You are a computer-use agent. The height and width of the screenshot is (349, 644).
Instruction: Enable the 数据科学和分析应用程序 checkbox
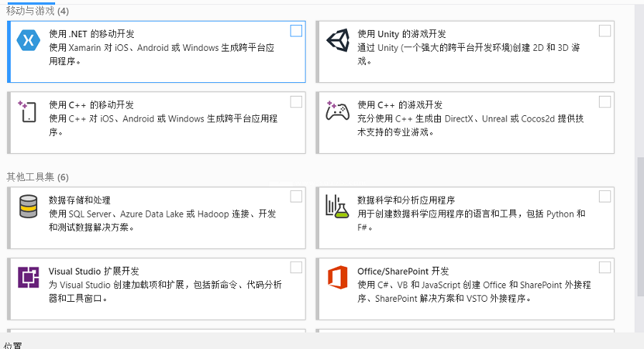pyautogui.click(x=605, y=196)
